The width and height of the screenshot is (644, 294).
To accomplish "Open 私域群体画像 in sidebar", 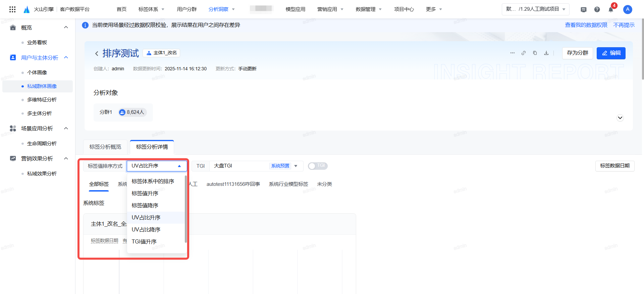I will click(x=38, y=86).
